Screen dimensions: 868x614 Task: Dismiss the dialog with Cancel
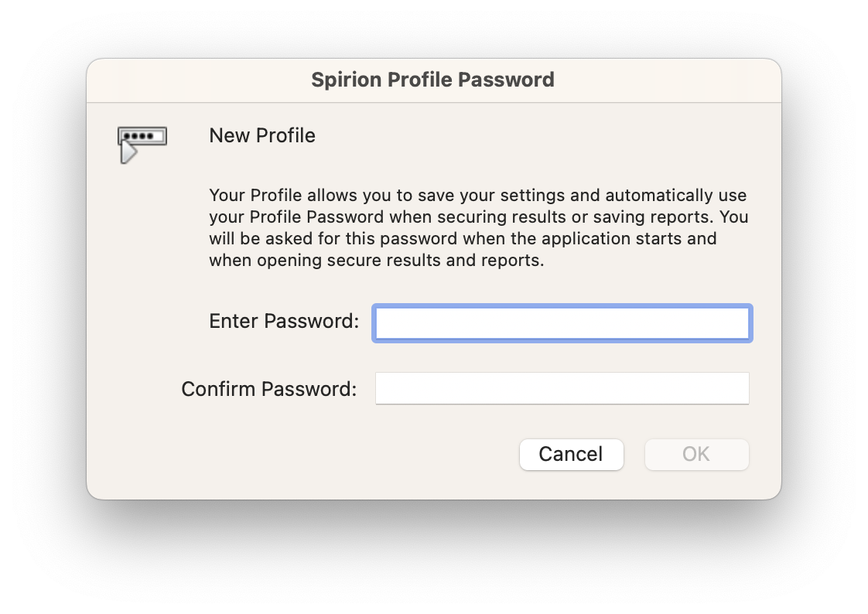tap(571, 454)
